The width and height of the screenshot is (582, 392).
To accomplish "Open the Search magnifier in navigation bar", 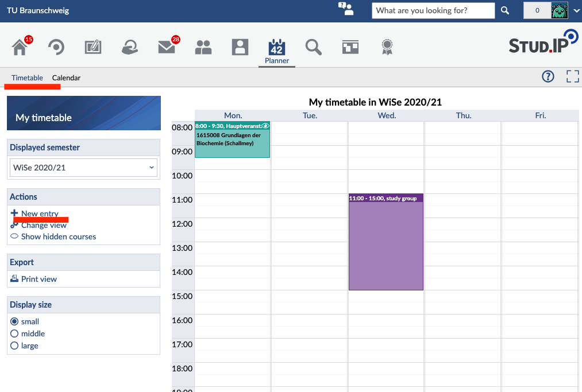I will pos(314,47).
